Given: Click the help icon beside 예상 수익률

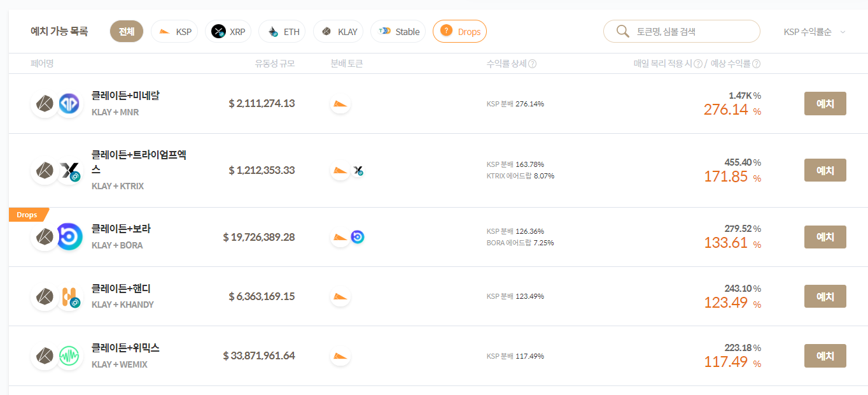Looking at the screenshot, I should point(757,64).
